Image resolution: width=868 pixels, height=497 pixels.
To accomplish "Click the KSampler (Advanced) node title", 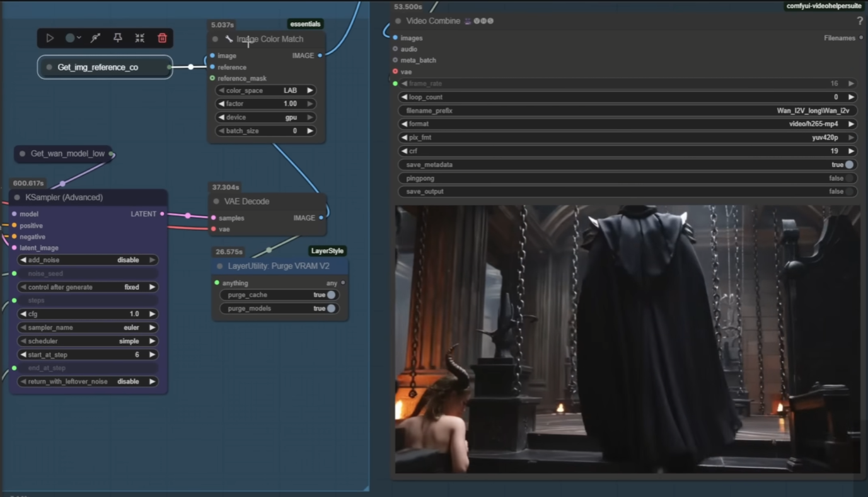I will pos(64,198).
